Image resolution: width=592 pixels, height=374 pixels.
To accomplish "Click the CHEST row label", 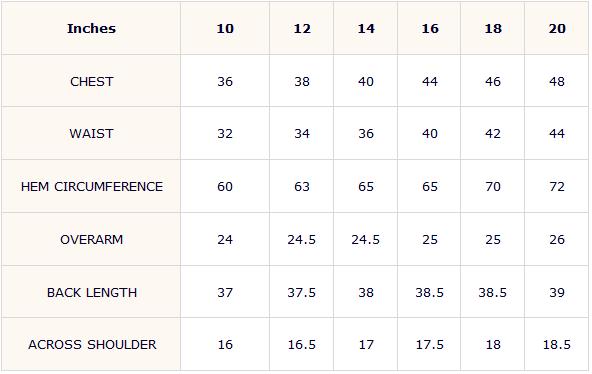I will click(91, 82).
